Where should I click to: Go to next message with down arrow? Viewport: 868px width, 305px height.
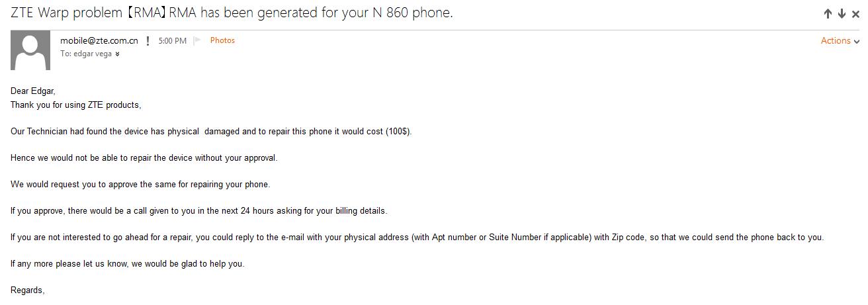tap(842, 14)
